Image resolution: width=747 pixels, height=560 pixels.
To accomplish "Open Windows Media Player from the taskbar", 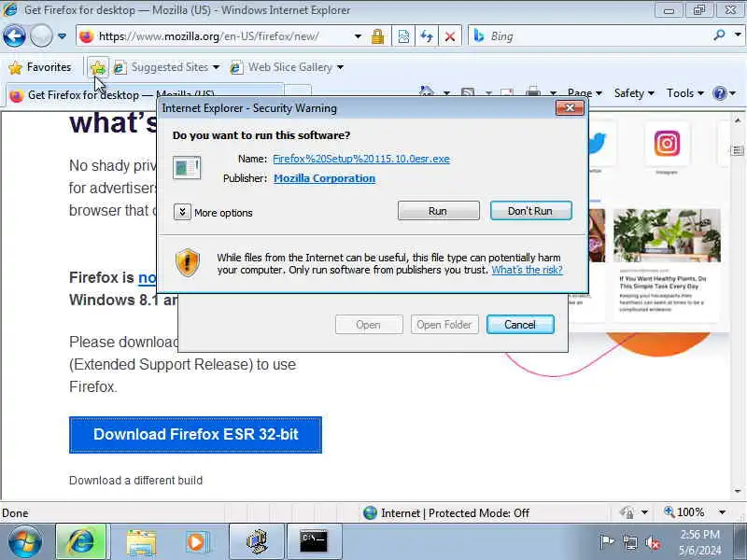I will 196,542.
